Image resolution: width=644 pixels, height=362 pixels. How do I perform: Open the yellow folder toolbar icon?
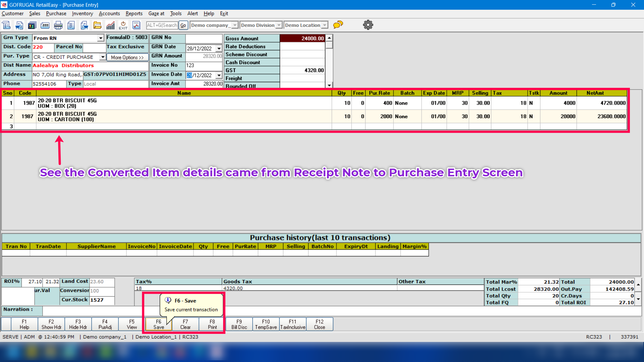[x=97, y=25]
